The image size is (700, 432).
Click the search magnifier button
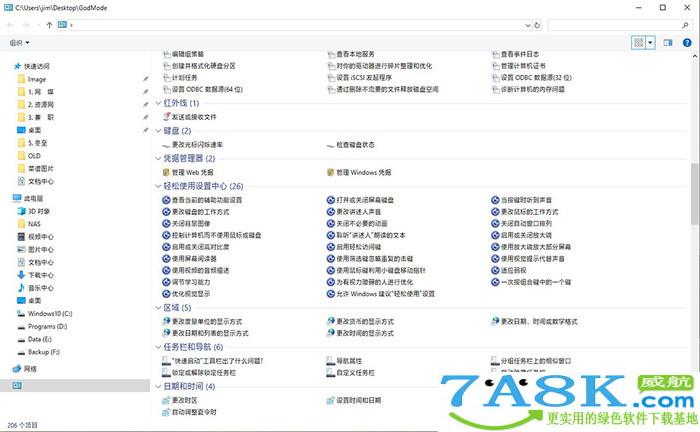(685, 25)
